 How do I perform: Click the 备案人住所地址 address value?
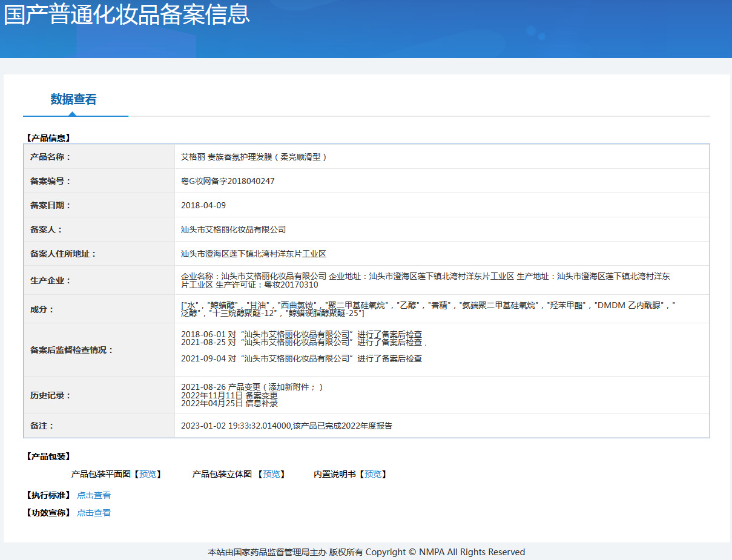(254, 254)
